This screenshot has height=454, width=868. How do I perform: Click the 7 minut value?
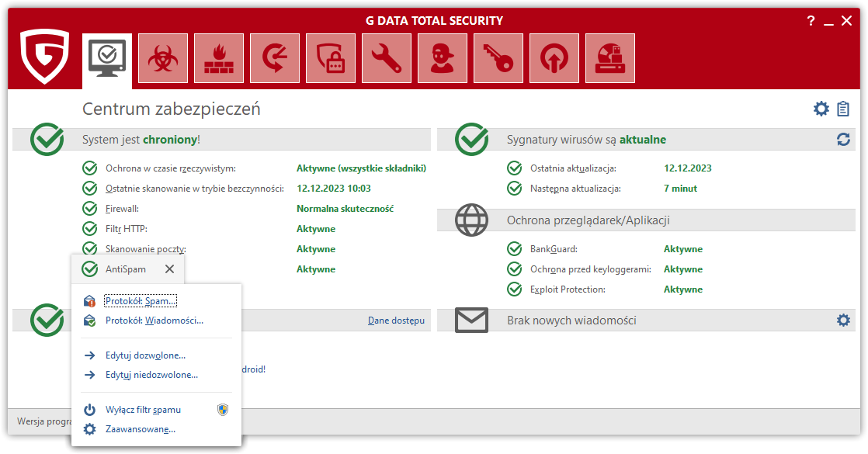(680, 189)
